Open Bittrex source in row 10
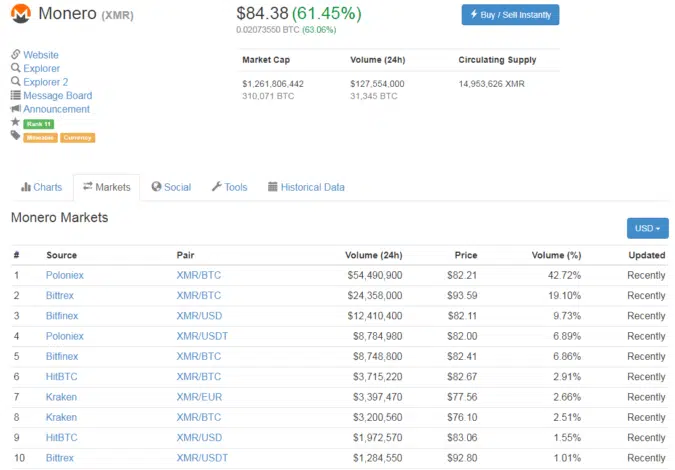Screen dimensions: 675x470 (x=60, y=458)
